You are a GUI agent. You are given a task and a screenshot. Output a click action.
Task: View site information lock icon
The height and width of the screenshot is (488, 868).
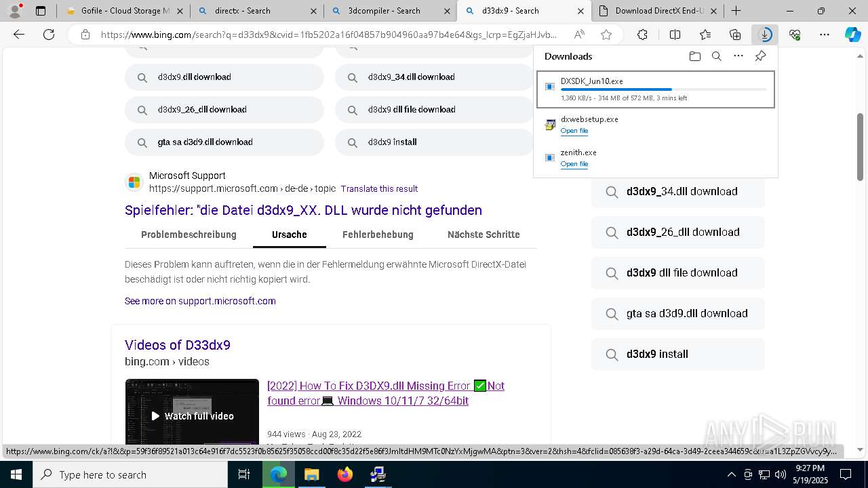point(85,35)
